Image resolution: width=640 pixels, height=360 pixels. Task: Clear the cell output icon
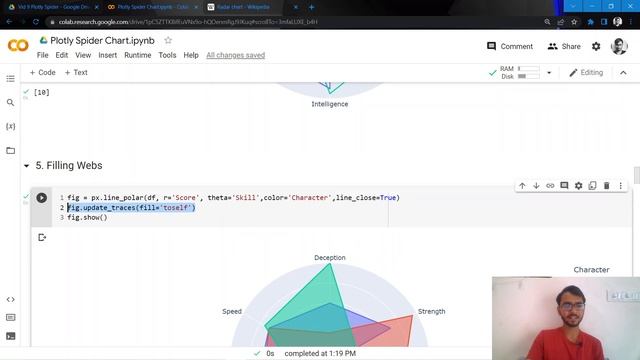click(x=42, y=237)
